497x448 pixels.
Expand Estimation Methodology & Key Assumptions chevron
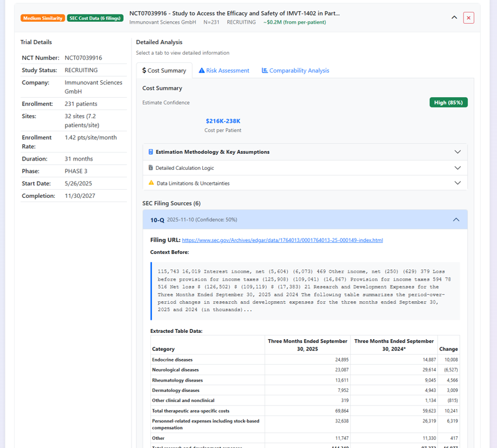click(x=457, y=152)
